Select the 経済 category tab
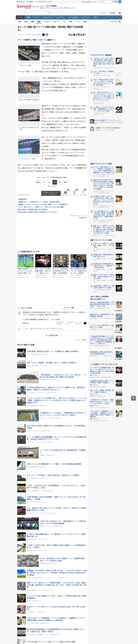 [x=39, y=22]
